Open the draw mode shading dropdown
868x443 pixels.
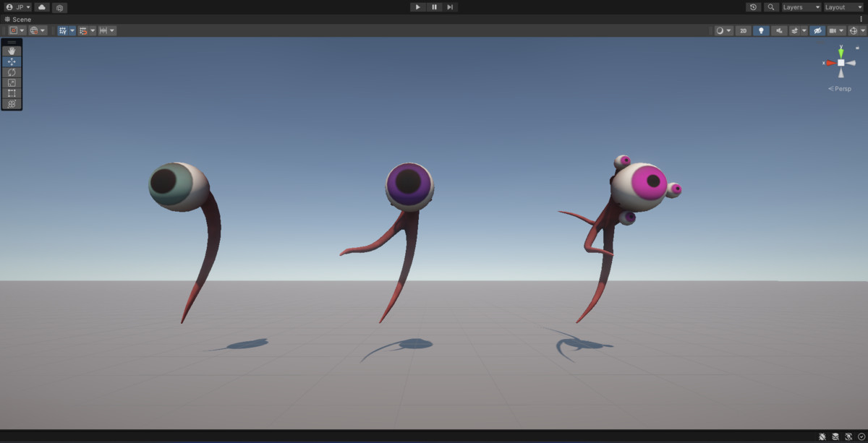[723, 31]
